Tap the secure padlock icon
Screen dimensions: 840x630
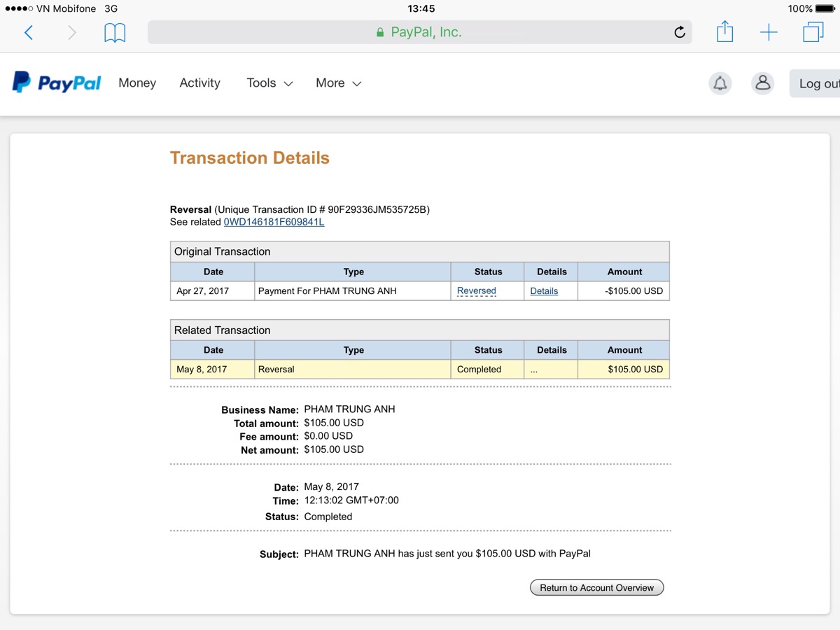(380, 32)
